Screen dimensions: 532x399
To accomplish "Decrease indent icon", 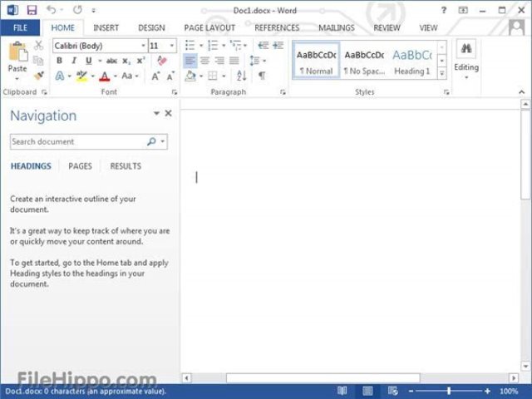I will click(x=264, y=45).
